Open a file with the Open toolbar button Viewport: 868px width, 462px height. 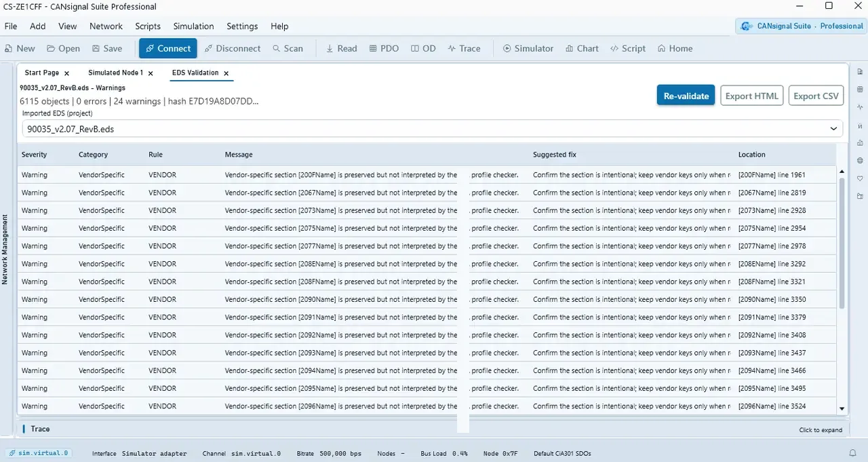coord(63,48)
